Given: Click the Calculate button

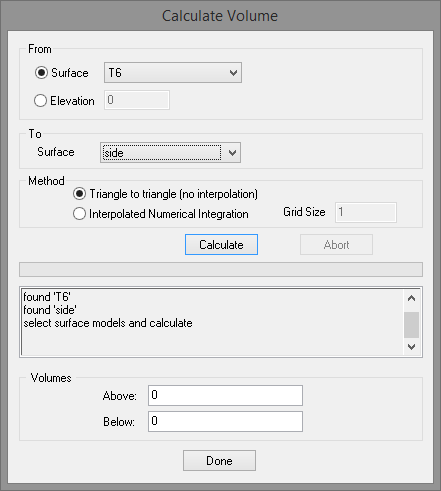Looking at the screenshot, I should 221,245.
